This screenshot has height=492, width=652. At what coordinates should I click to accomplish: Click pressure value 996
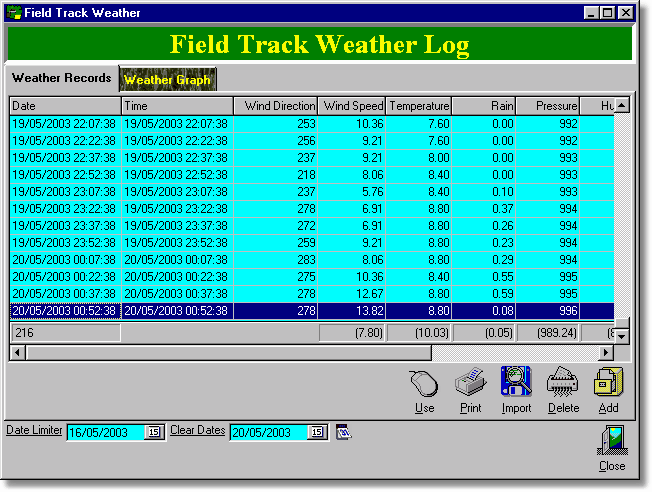[x=568, y=311]
